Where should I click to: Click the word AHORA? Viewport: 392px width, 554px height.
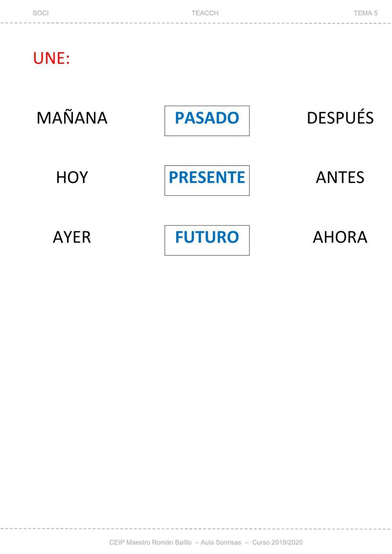[340, 237]
